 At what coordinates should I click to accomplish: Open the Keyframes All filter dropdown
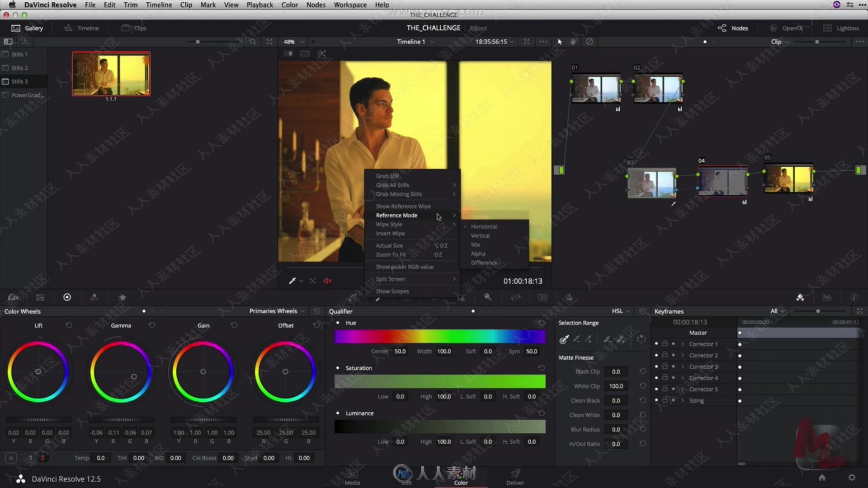pyautogui.click(x=778, y=311)
